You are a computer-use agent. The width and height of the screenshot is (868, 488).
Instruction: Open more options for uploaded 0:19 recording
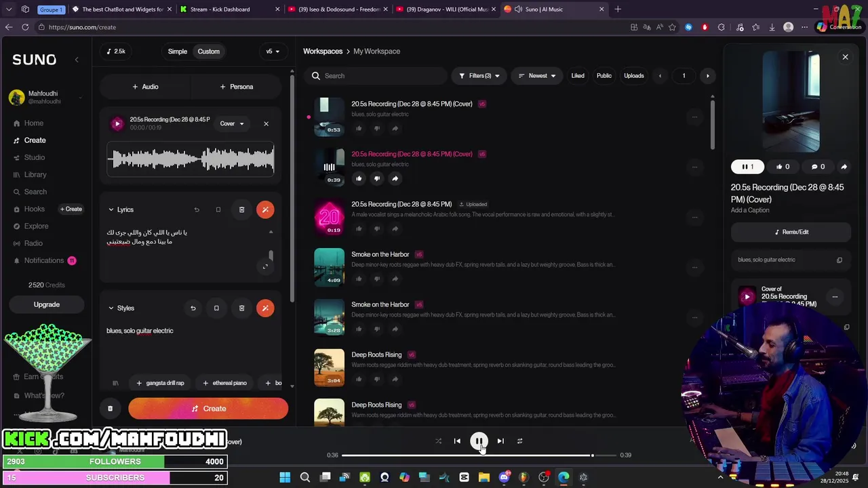tap(694, 217)
